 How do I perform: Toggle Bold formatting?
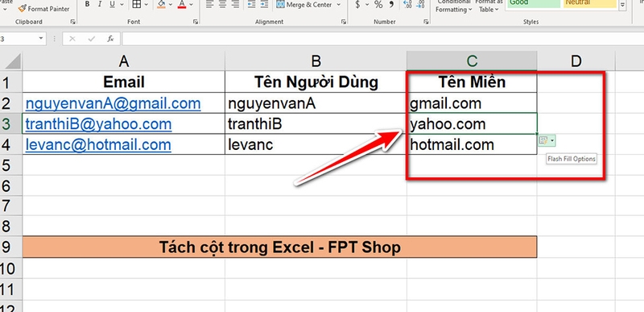point(88,5)
